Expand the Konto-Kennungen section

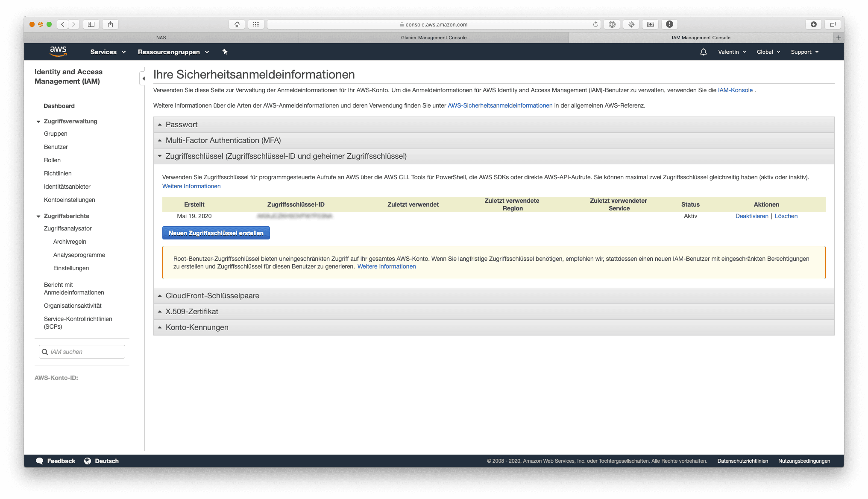tap(494, 327)
